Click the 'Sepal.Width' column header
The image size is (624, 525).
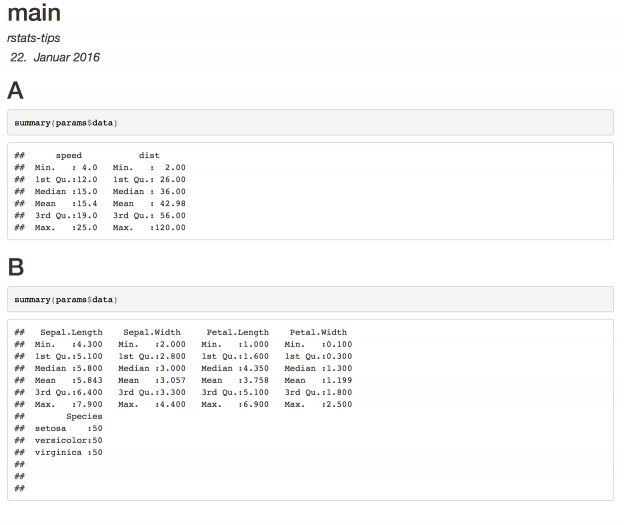click(152, 332)
